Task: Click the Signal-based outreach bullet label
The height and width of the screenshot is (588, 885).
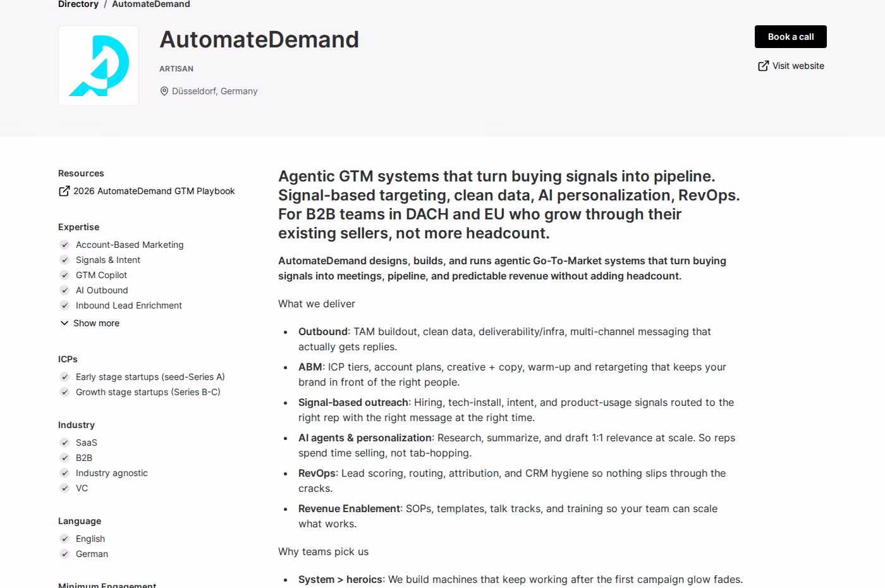Action: click(353, 402)
